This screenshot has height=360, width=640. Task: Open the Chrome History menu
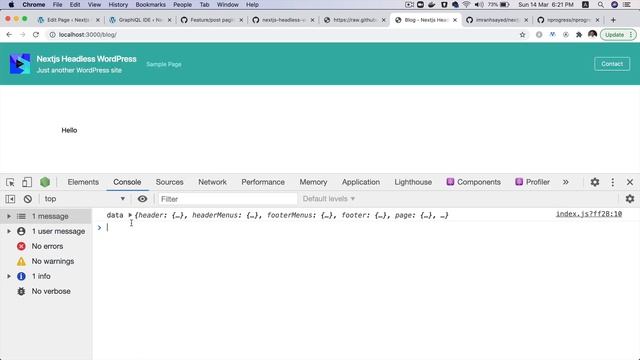118,5
